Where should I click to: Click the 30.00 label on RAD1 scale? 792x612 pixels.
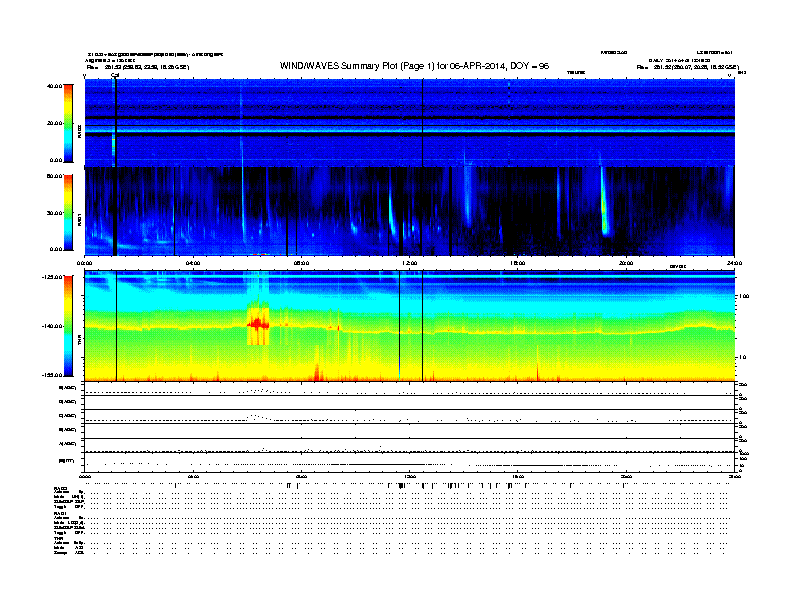[54, 213]
